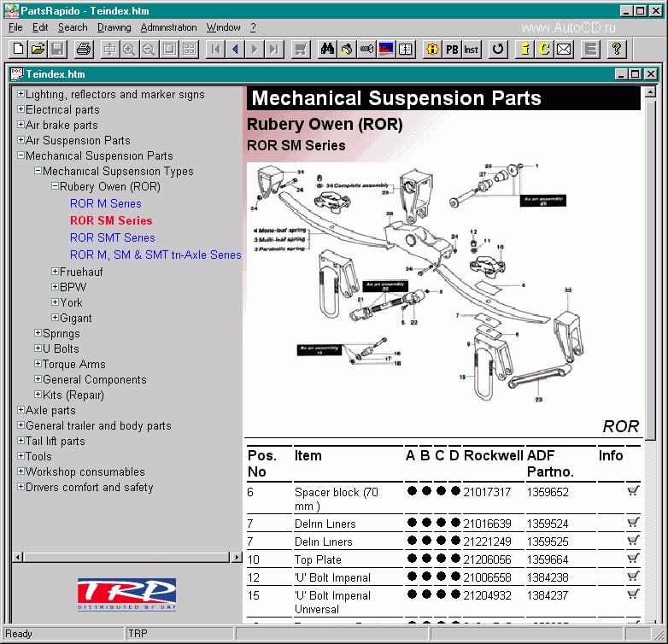668x644 pixels.
Task: Add part 1384238 to cart
Action: (633, 577)
